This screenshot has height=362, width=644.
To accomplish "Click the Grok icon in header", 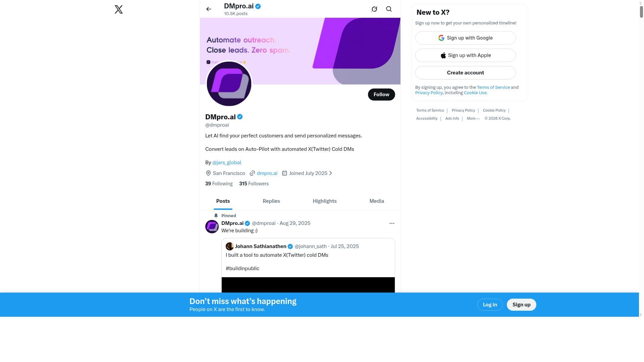I will click(x=374, y=9).
